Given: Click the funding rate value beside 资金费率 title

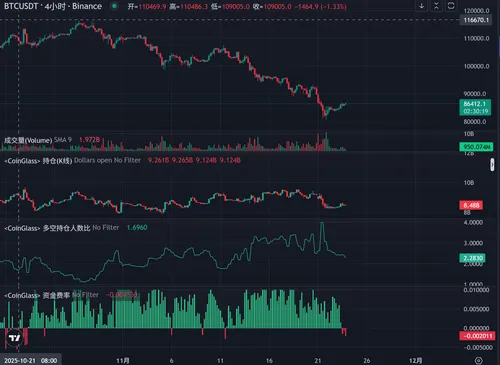Looking at the screenshot, I should (x=122, y=295).
